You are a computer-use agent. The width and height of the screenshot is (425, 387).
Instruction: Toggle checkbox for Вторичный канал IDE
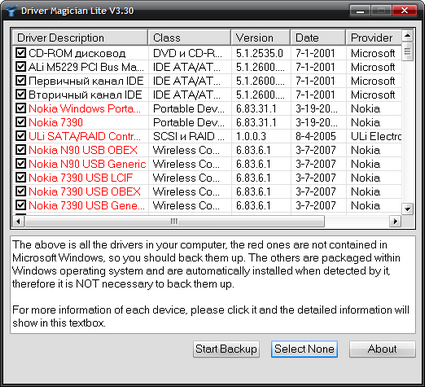[x=21, y=94]
